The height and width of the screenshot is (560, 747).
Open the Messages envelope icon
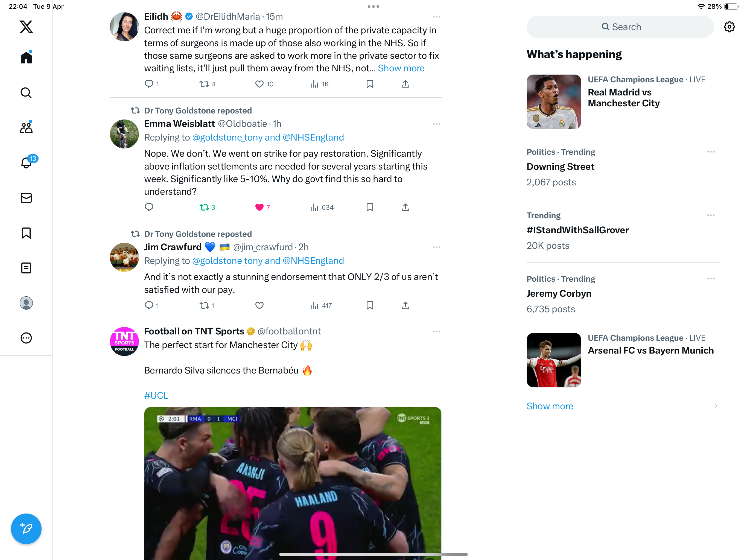26,198
